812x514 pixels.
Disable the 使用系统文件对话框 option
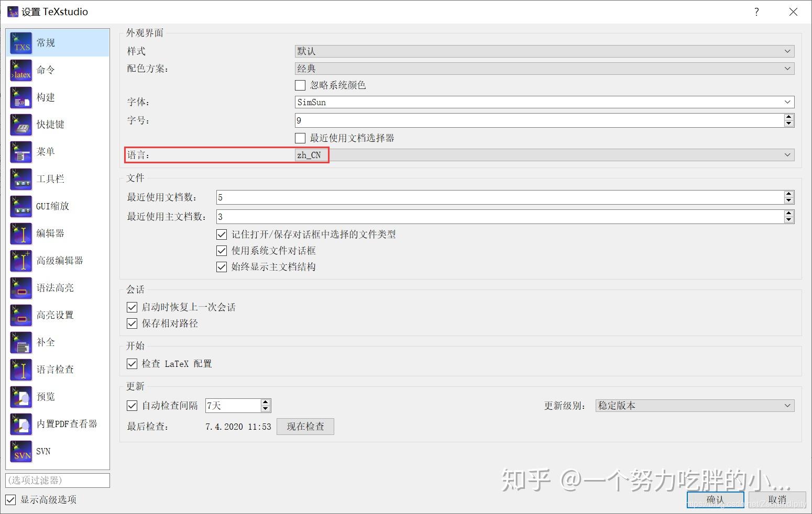(x=222, y=250)
